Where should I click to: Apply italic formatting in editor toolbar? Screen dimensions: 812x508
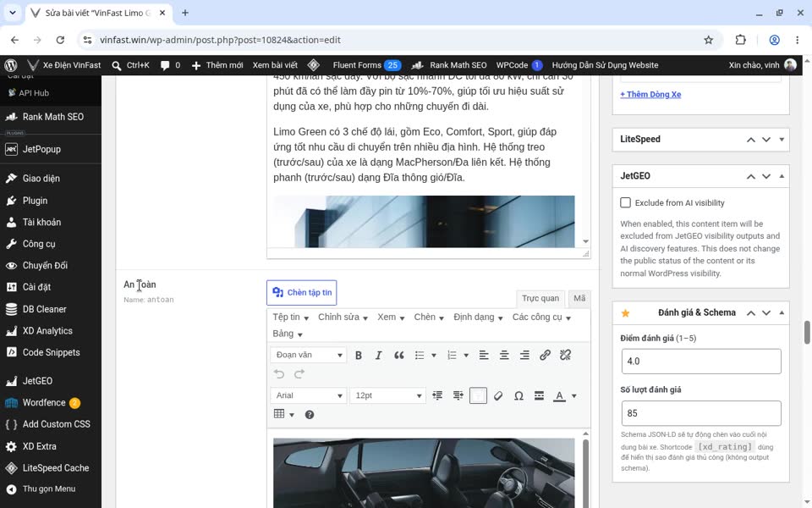click(379, 355)
